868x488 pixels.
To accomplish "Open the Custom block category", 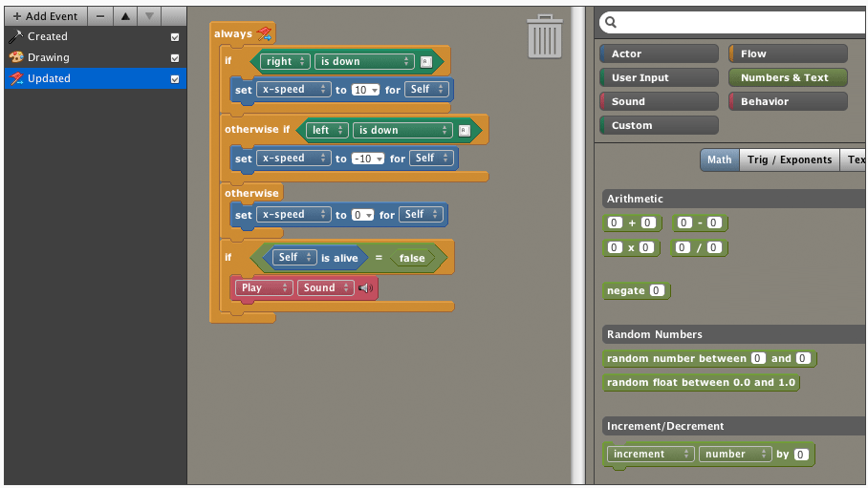I will click(x=660, y=125).
